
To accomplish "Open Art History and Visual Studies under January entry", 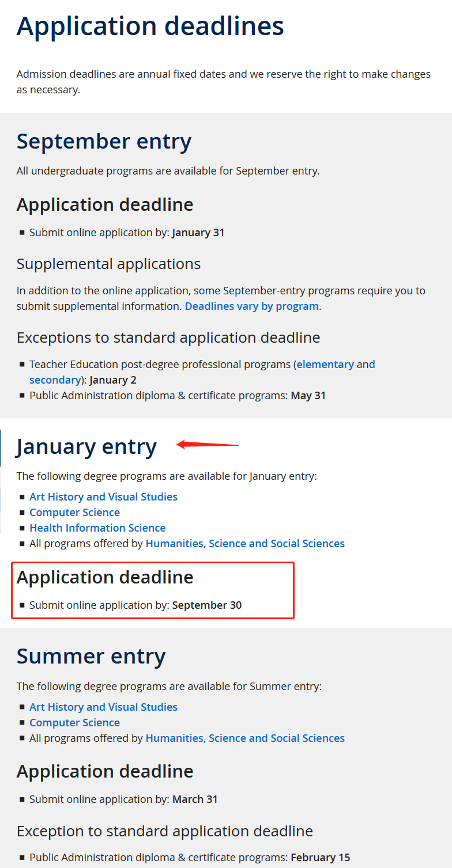I will (103, 497).
